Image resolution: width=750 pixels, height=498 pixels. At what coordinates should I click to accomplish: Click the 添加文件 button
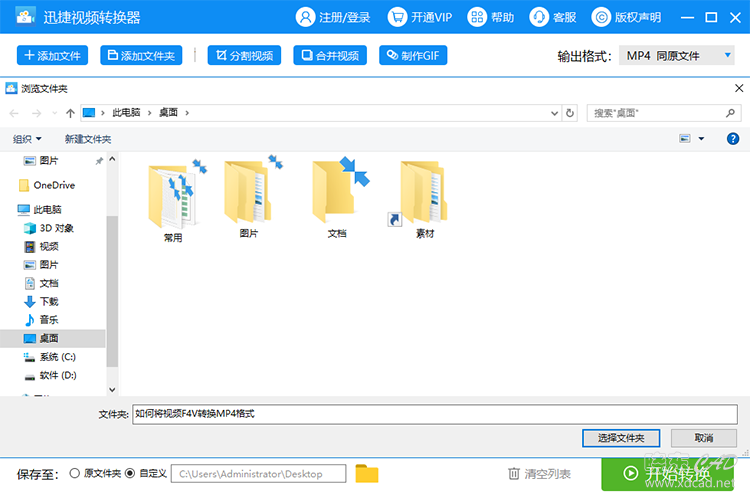click(52, 55)
